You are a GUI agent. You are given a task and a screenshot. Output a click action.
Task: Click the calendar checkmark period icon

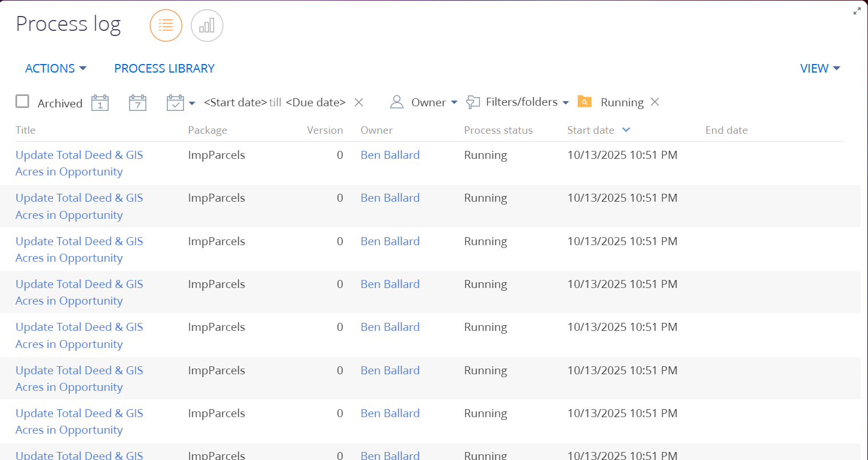(x=175, y=102)
